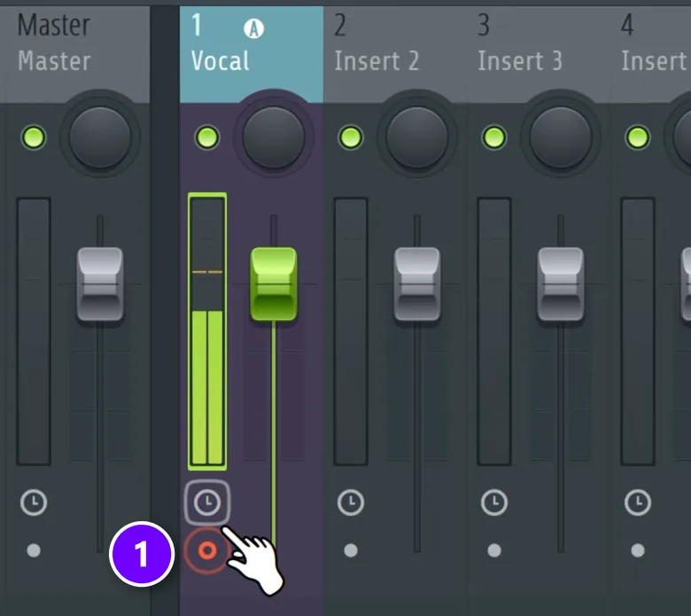Click the Insert 3 volume fader

[561, 284]
